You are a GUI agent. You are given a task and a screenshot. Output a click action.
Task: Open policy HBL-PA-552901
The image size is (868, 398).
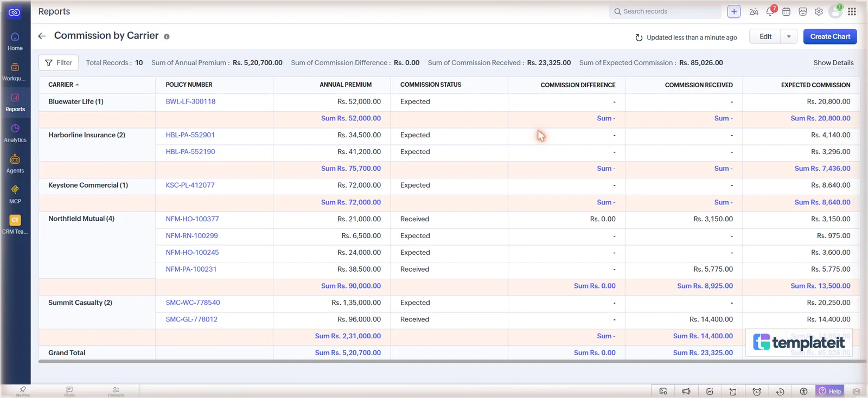[x=190, y=135]
